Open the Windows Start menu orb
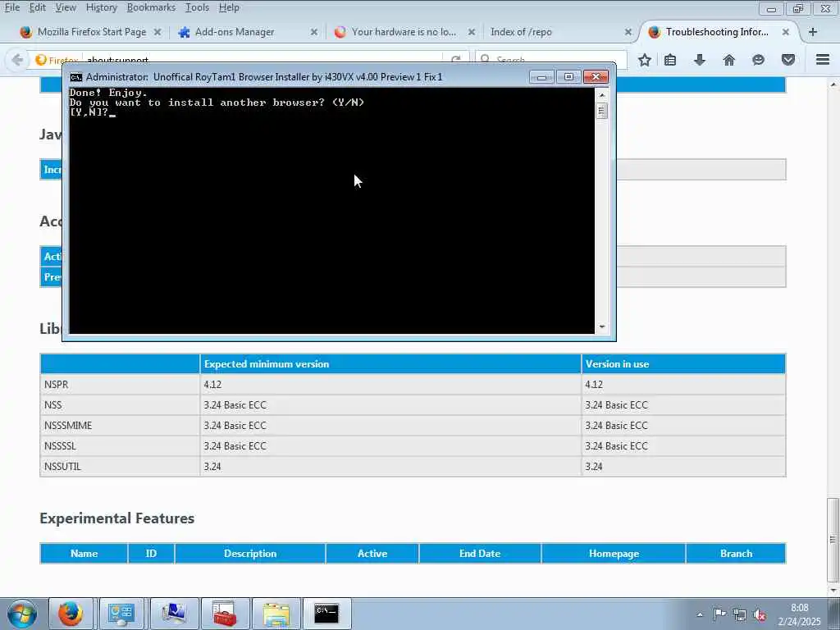840x630 pixels. (x=22, y=614)
